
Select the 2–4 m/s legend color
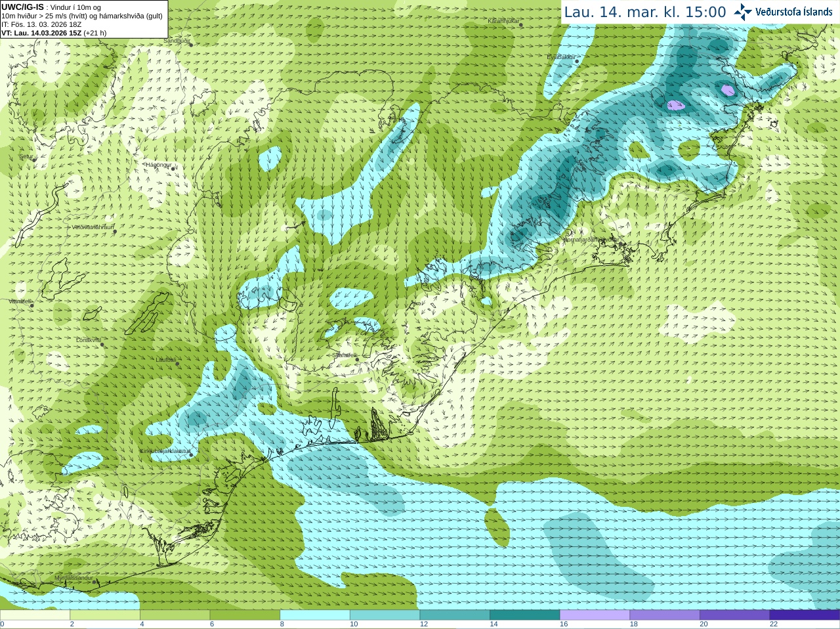(x=105, y=615)
